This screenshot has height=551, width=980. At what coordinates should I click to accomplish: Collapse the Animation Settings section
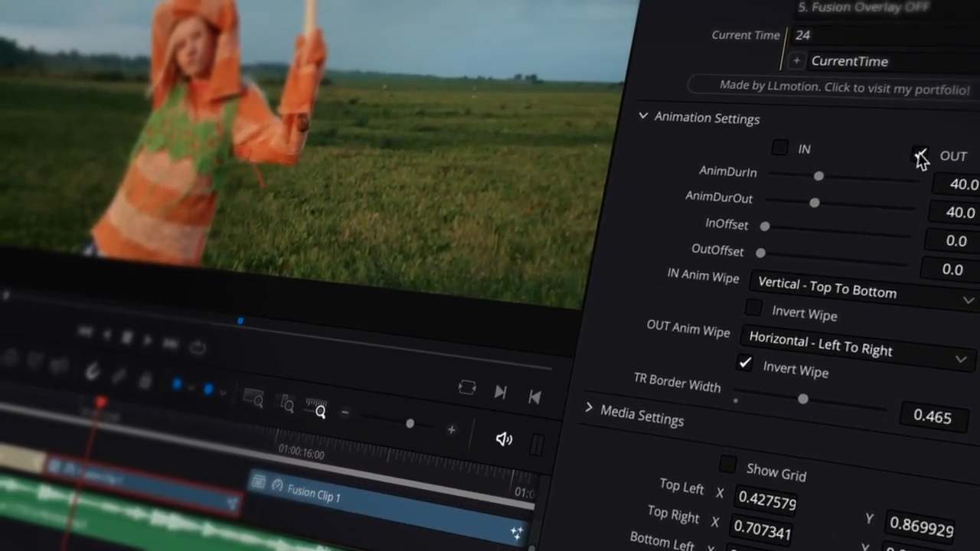click(643, 116)
